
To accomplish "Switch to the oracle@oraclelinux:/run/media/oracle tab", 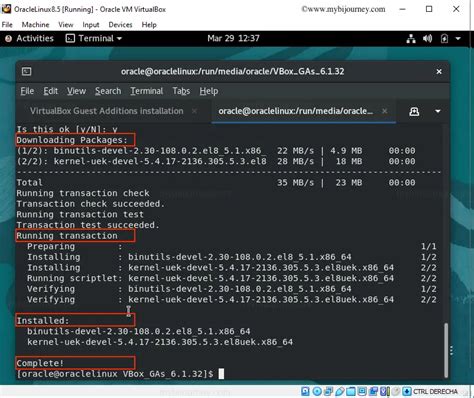I will tap(295, 111).
